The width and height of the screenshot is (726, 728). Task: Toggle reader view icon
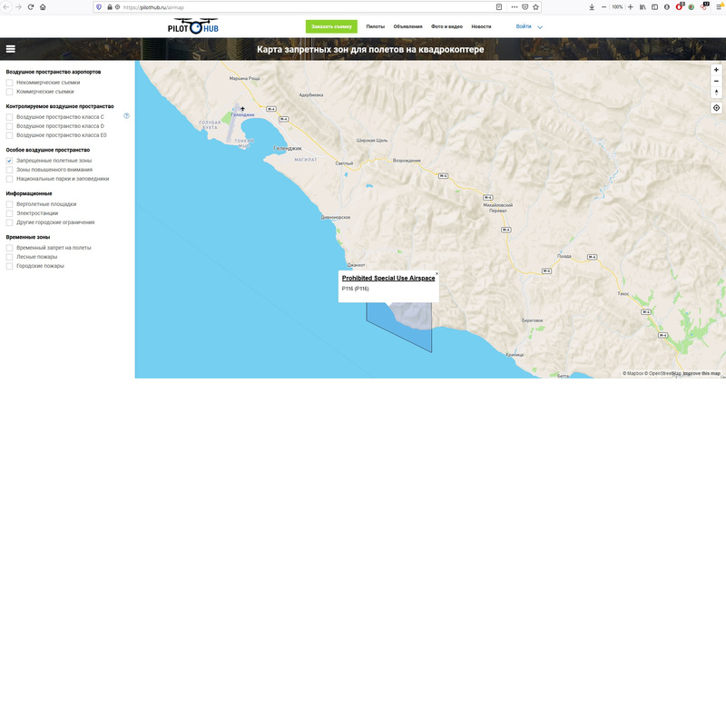point(499,7)
